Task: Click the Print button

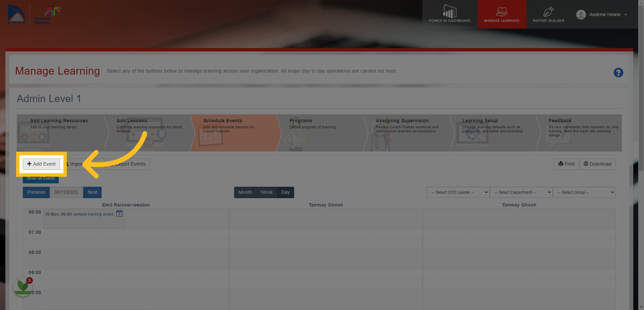Action: [567, 164]
